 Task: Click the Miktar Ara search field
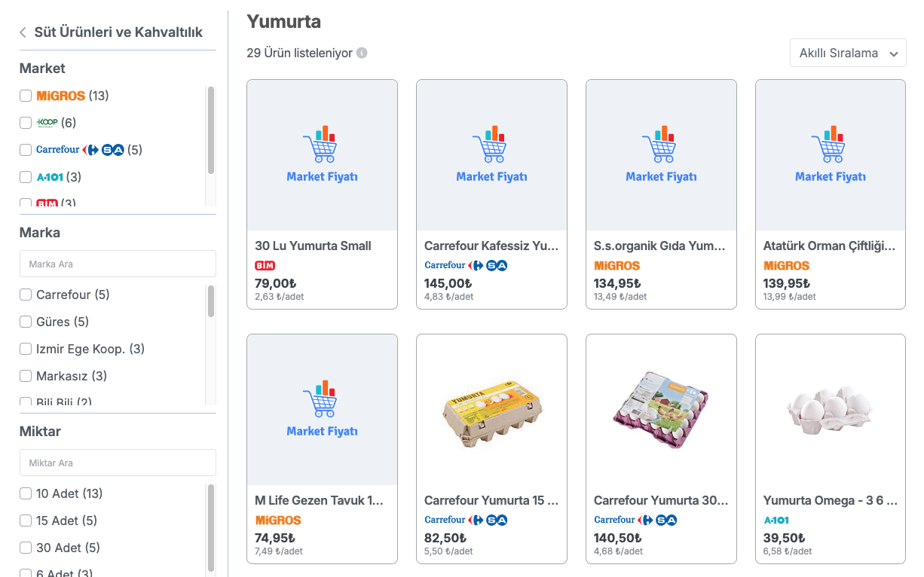click(118, 463)
